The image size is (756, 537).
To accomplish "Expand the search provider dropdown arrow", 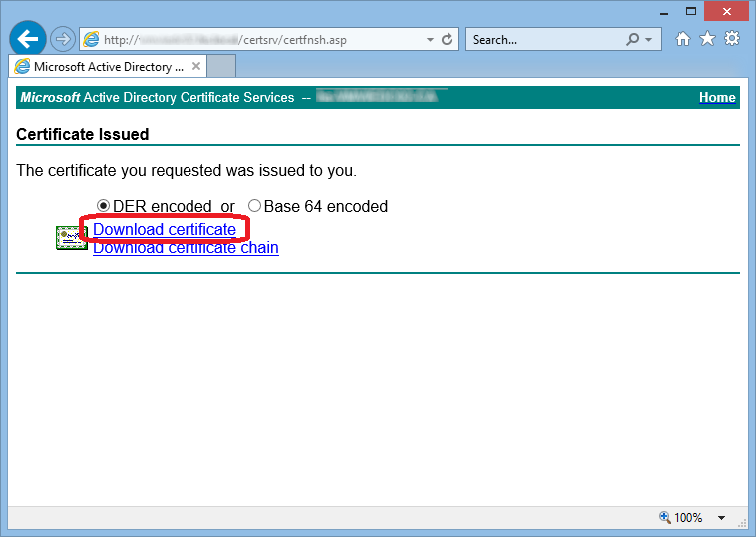I will pos(649,40).
